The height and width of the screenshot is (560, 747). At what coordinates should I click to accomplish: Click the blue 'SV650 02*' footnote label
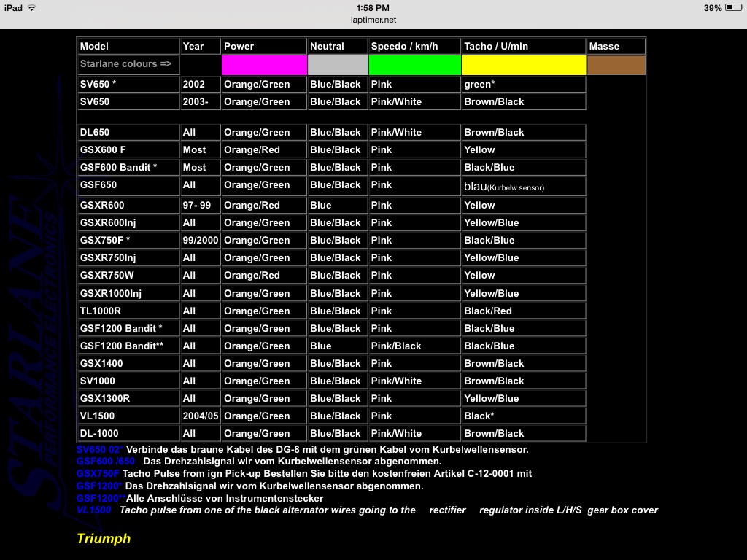coord(100,449)
